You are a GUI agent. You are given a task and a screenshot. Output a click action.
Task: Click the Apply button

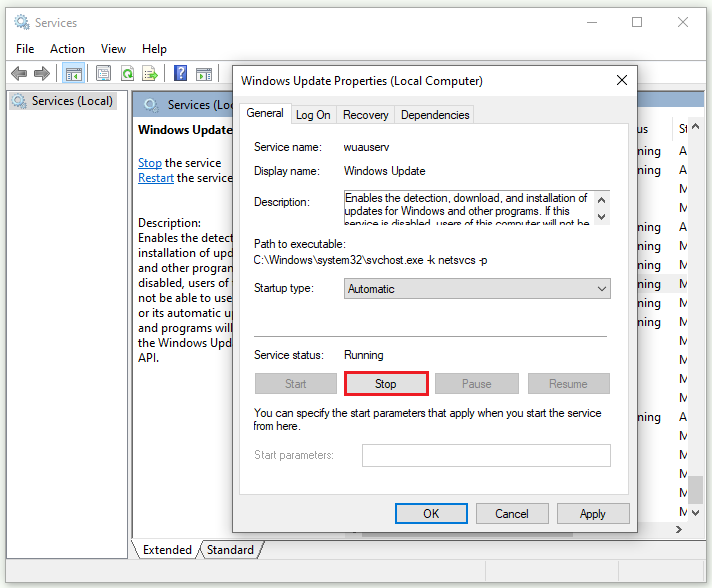pyautogui.click(x=593, y=514)
